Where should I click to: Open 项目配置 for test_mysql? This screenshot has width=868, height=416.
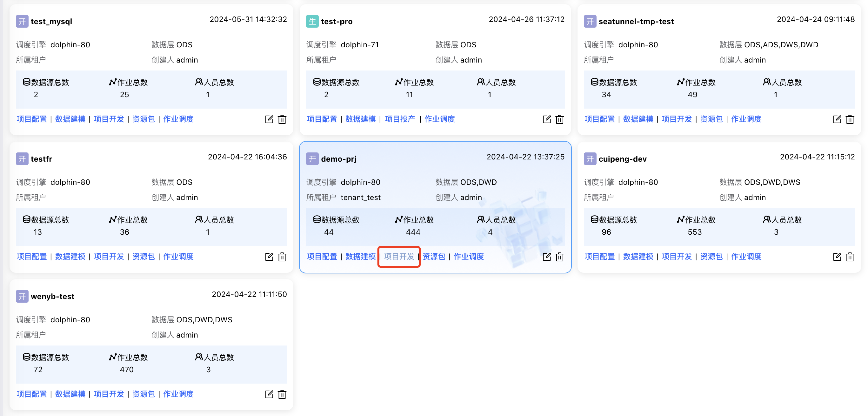31,119
